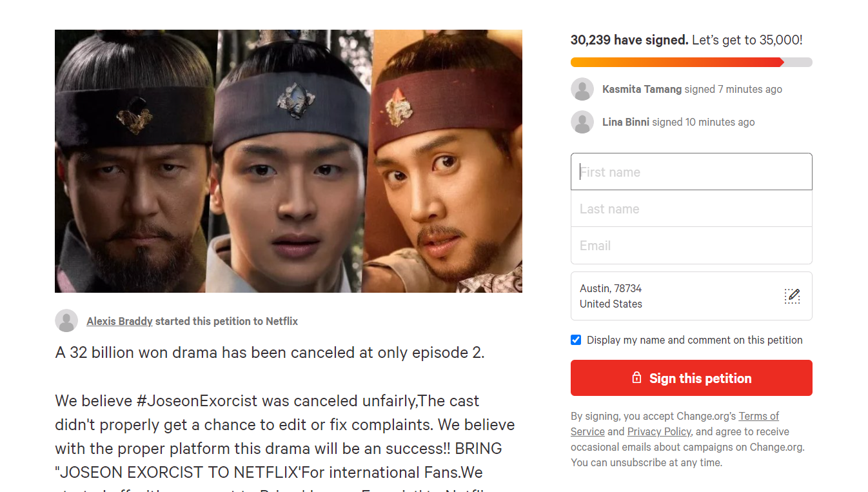Open the petition's Joseon Exorcist cover image

tap(288, 161)
